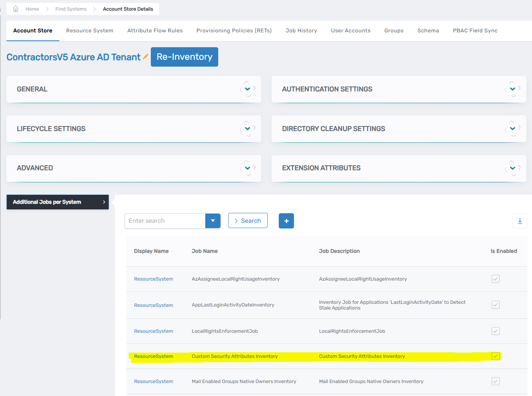The width and height of the screenshot is (532, 396).
Task: Click the home icon in the breadcrumb
Action: click(x=15, y=8)
